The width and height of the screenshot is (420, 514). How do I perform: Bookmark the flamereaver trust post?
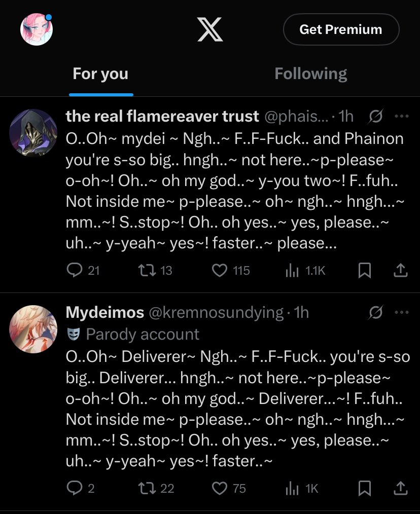pyautogui.click(x=364, y=271)
